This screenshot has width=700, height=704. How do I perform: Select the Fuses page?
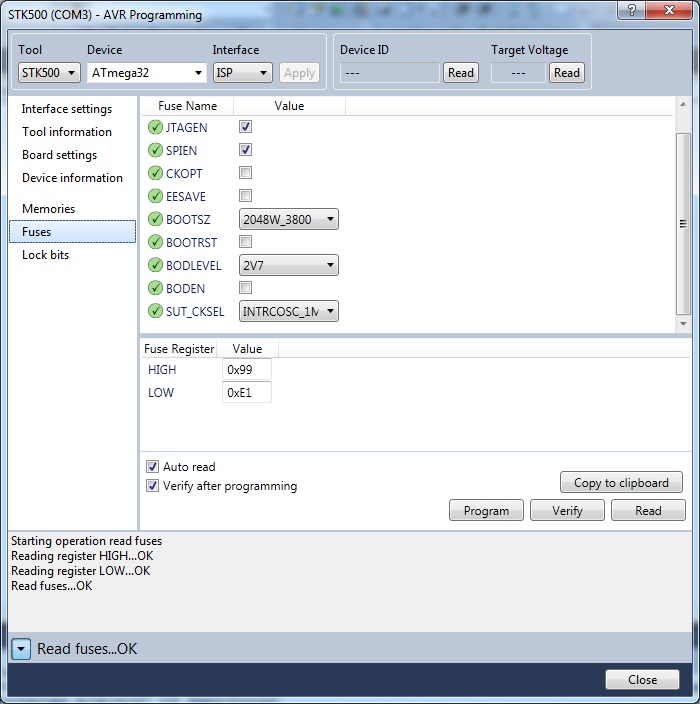(x=72, y=232)
